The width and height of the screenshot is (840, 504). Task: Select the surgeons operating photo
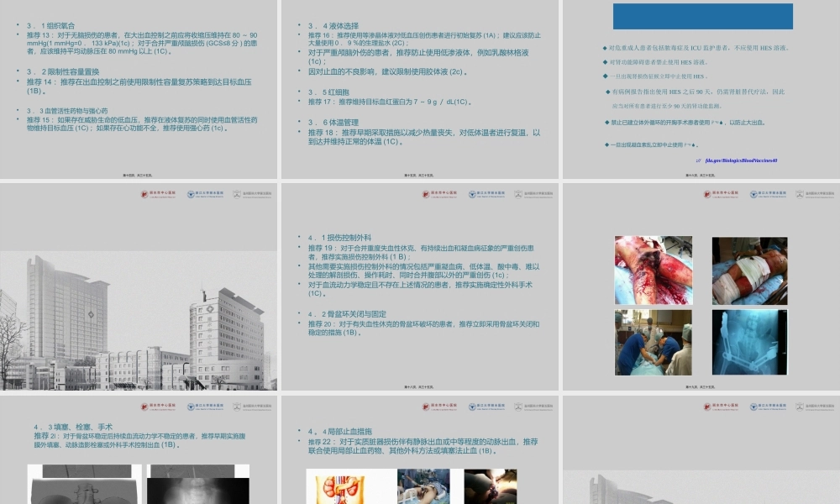click(653, 342)
